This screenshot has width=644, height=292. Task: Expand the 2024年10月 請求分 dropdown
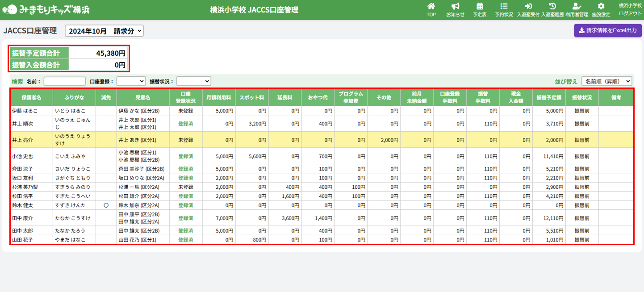coord(104,31)
